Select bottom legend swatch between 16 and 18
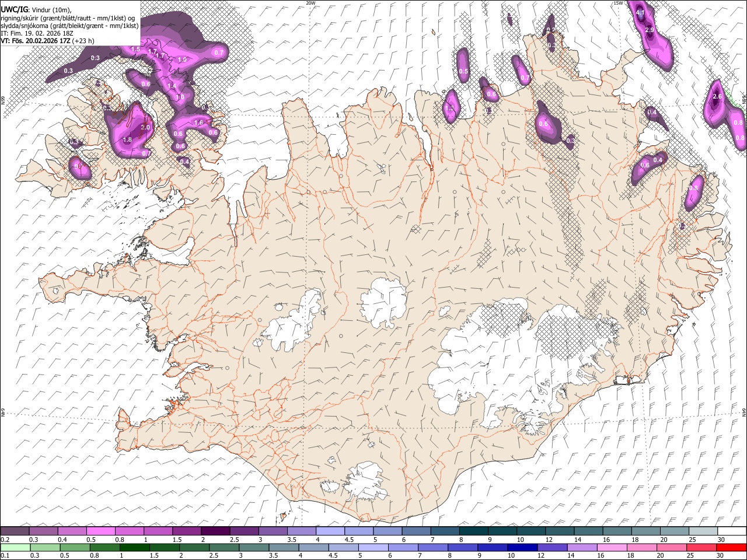This screenshot has height=560, width=747. click(x=612, y=547)
